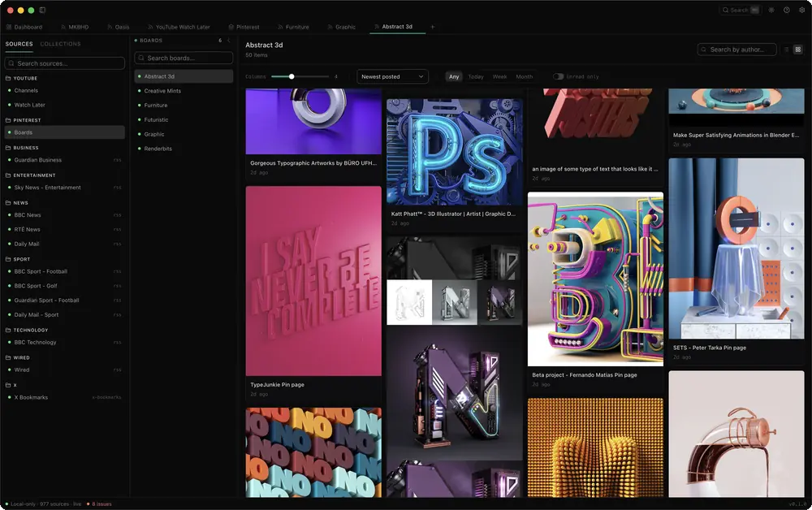
Task: Open the Furniture board in boards list
Action: pos(184,105)
